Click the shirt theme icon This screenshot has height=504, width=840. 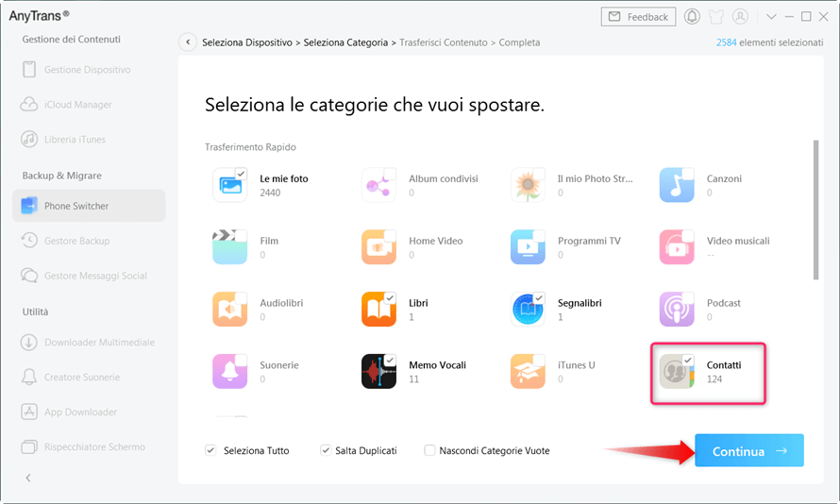click(x=716, y=17)
